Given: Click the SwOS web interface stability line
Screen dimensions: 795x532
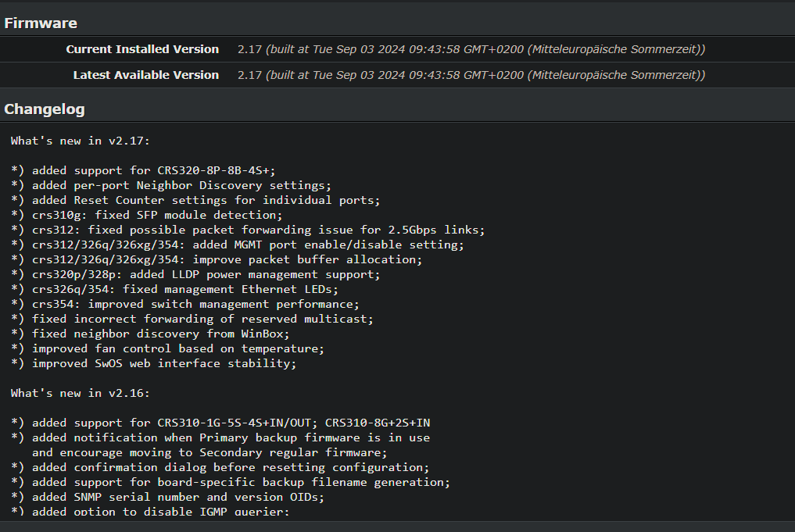Looking at the screenshot, I should click(154, 364).
